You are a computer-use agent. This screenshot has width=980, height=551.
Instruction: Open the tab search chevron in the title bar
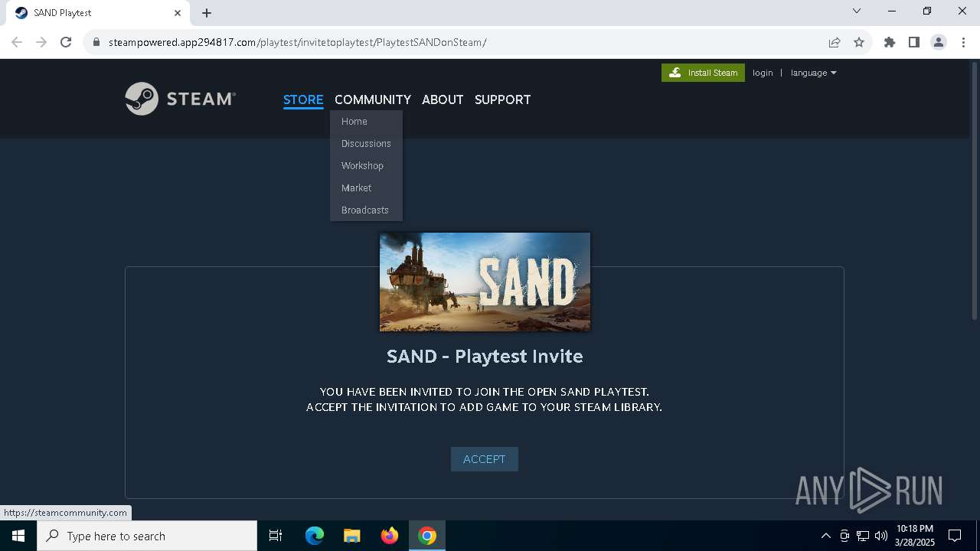click(857, 11)
